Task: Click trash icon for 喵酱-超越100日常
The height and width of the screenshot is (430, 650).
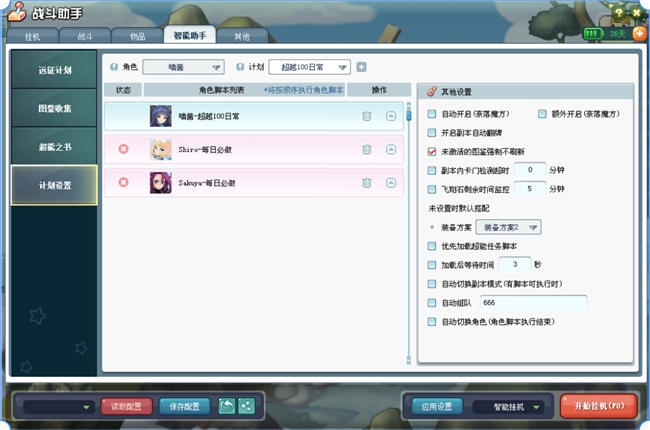Action: click(x=367, y=116)
